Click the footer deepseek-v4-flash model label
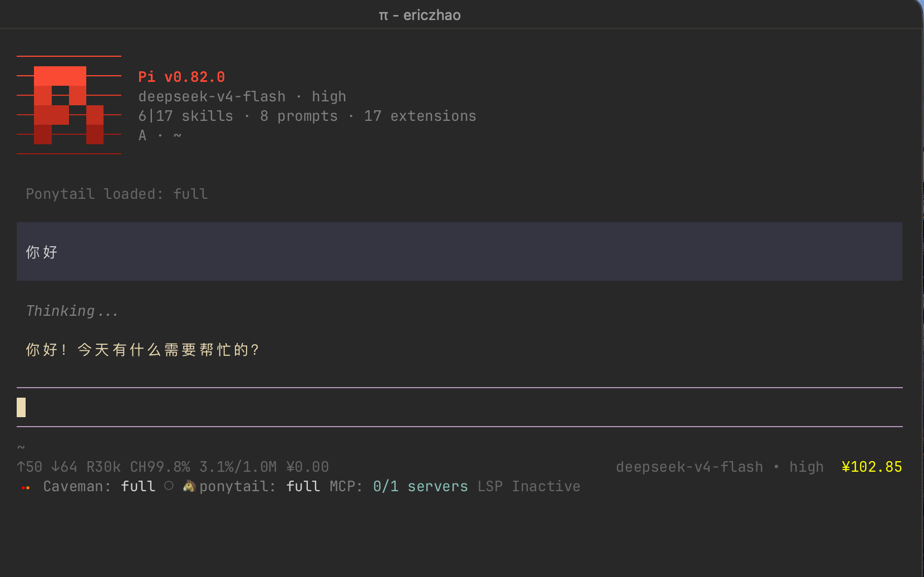924x577 pixels. (689, 467)
